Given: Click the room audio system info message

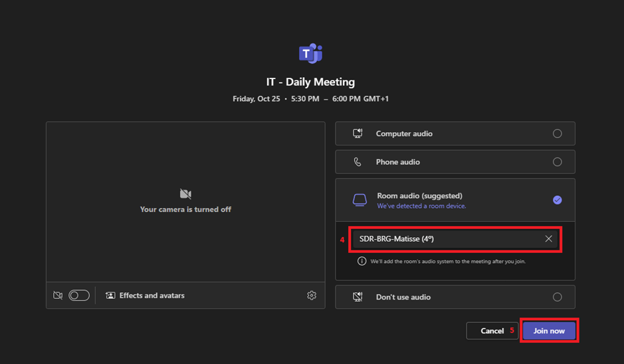Looking at the screenshot, I should pyautogui.click(x=448, y=261).
